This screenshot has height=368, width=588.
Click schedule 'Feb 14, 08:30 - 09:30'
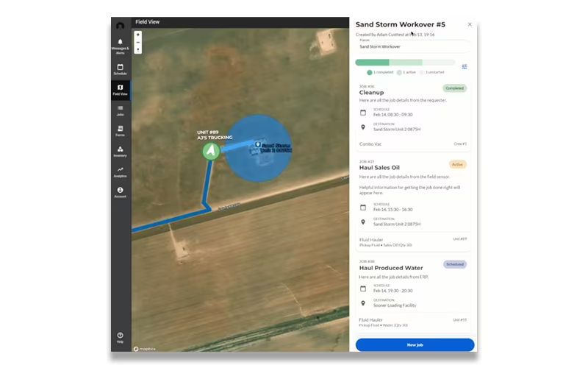point(392,115)
